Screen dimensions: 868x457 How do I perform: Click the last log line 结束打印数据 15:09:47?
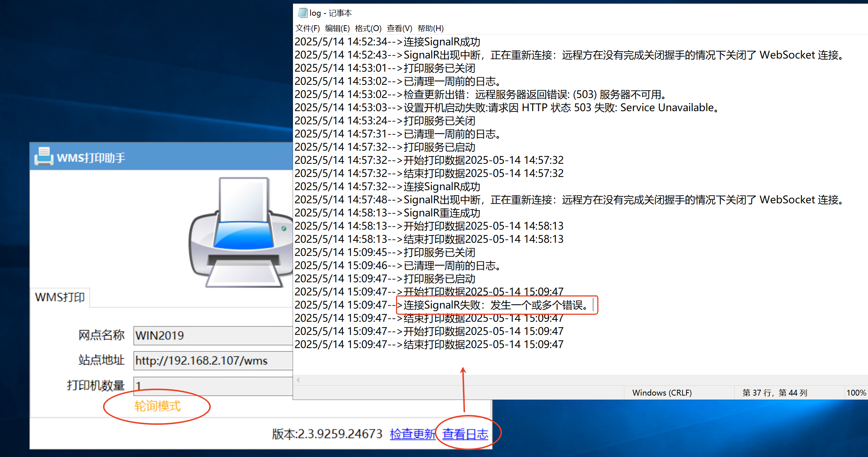click(x=429, y=344)
